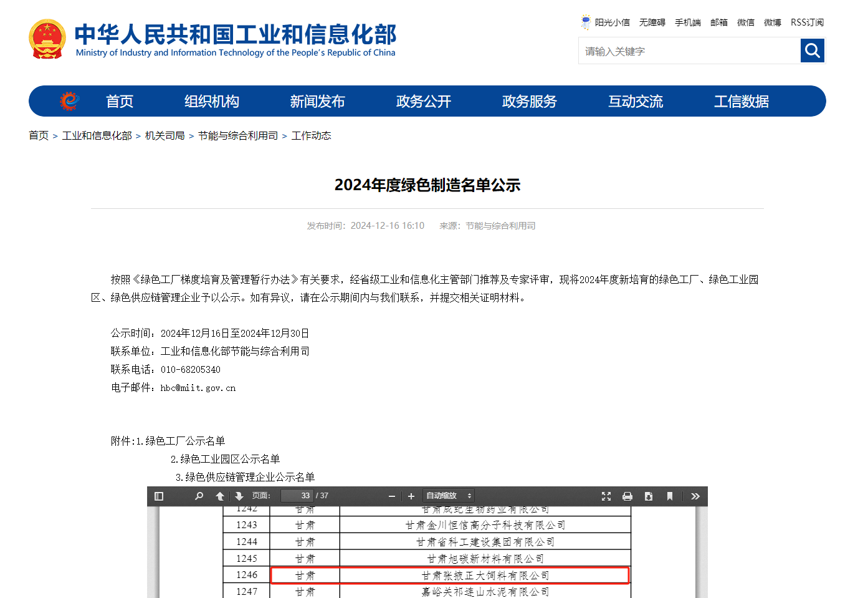Viewport: 868px width, 598px height.
Task: Open the 组织机构 menu
Action: click(212, 101)
